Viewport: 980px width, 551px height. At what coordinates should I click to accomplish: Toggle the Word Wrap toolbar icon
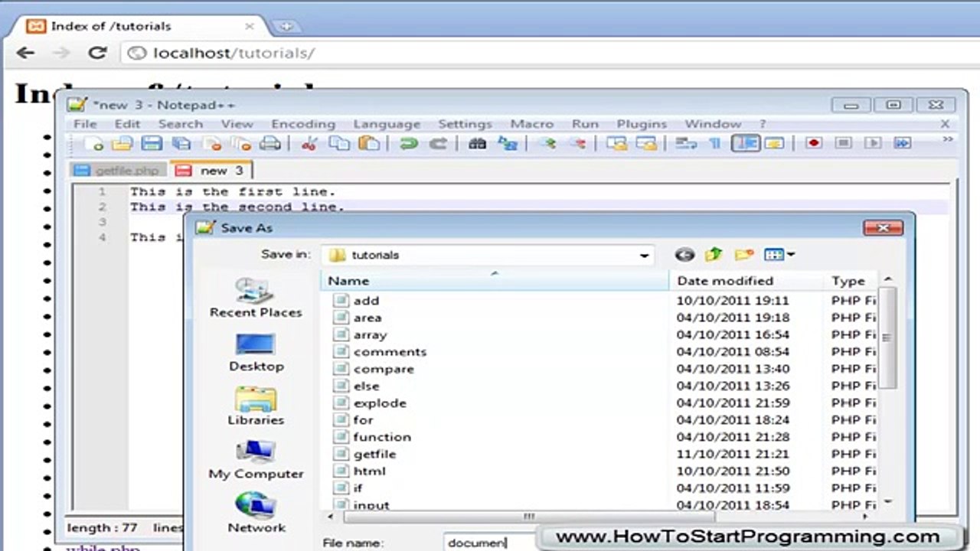(685, 143)
